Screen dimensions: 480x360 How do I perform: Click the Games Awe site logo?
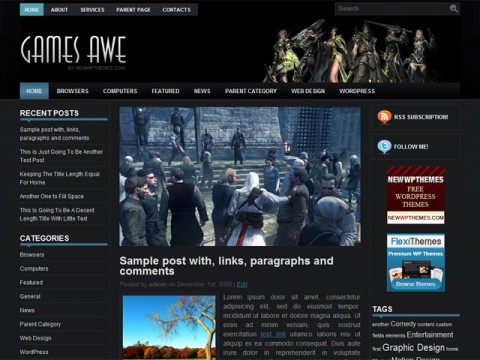[x=74, y=50]
